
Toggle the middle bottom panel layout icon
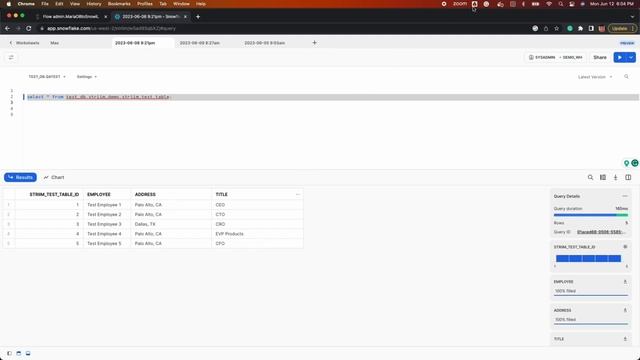tap(18, 353)
